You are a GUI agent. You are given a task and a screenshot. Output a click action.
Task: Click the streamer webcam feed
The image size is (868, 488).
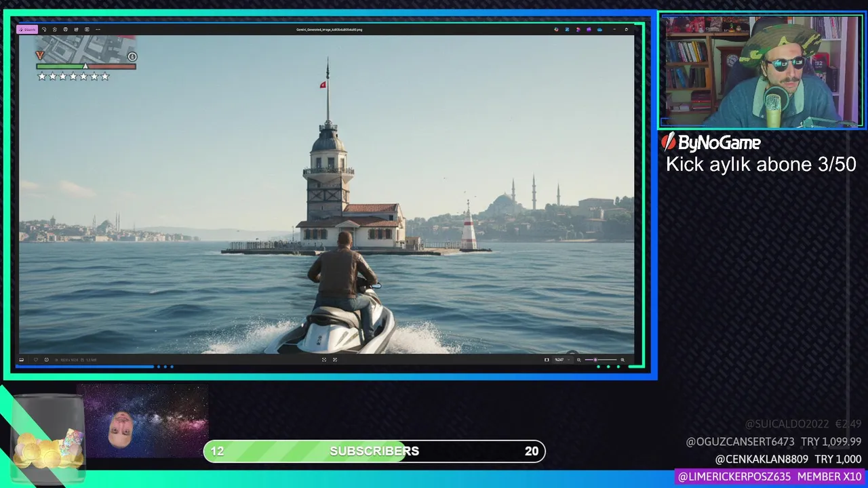[x=761, y=72]
